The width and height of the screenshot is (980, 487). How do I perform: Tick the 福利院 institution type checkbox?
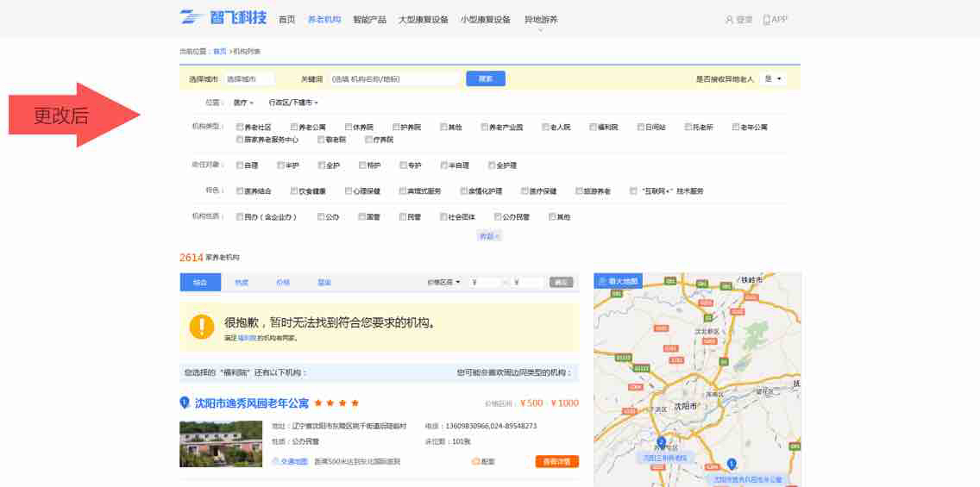(594, 127)
